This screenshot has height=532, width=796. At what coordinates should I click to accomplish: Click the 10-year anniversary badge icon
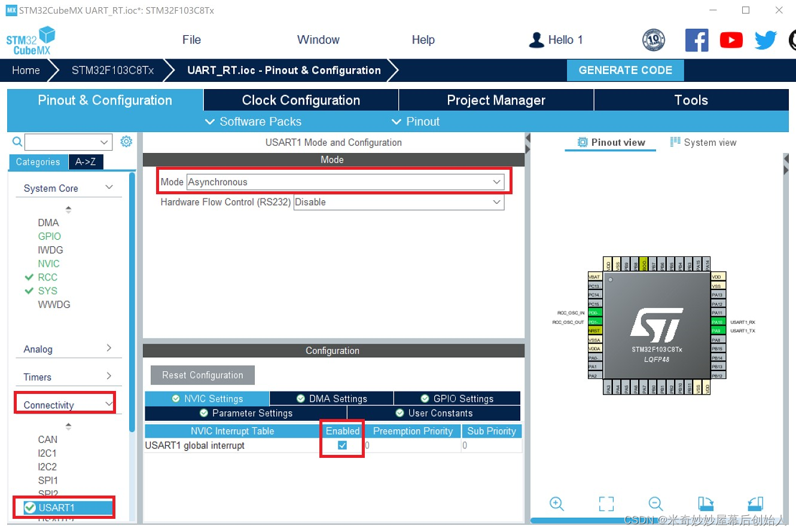tap(654, 40)
